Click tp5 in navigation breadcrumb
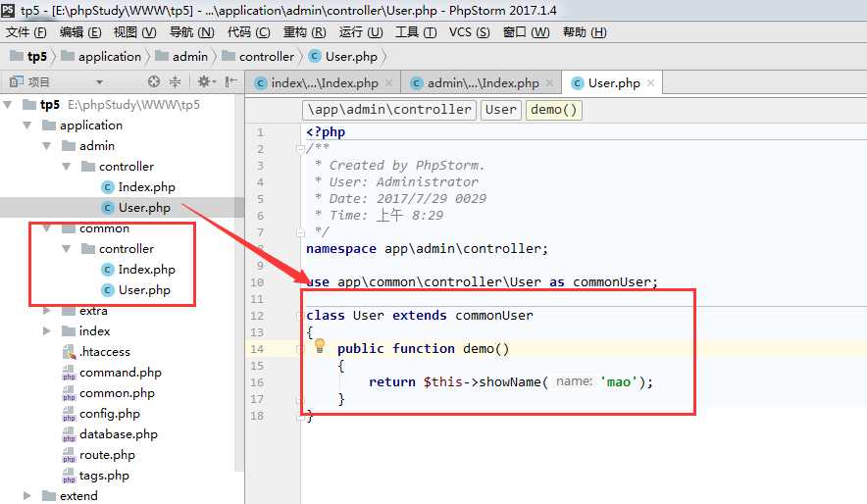 tap(28, 56)
